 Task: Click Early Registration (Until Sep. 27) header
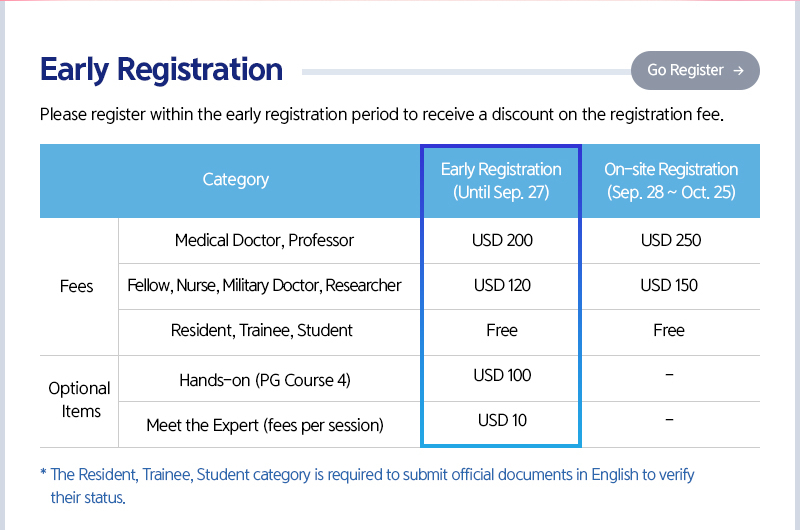tap(501, 181)
